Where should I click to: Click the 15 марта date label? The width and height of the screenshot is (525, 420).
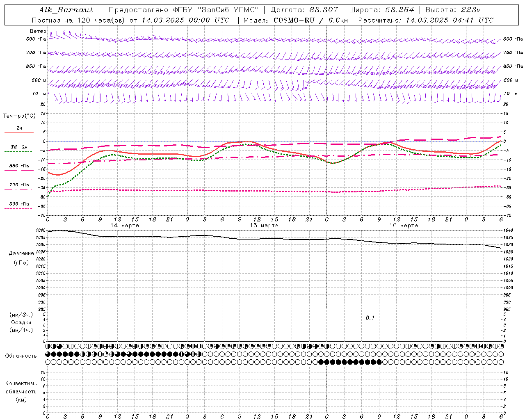264,226
